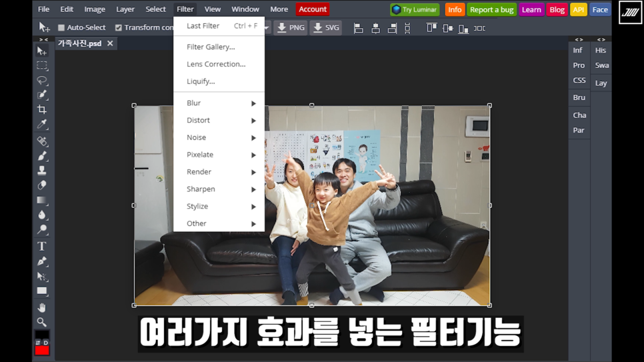Expand the Stylize filter submenu
644x362 pixels.
pos(219,207)
